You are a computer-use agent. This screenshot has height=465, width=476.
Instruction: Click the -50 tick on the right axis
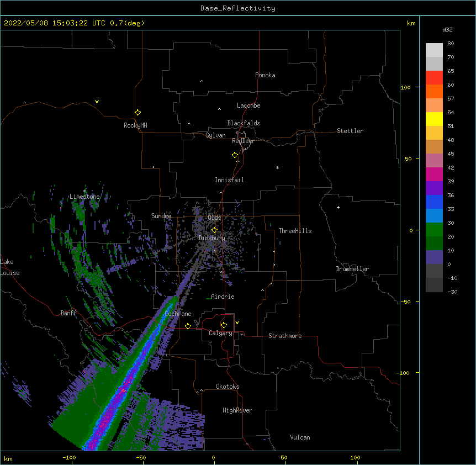coord(405,302)
